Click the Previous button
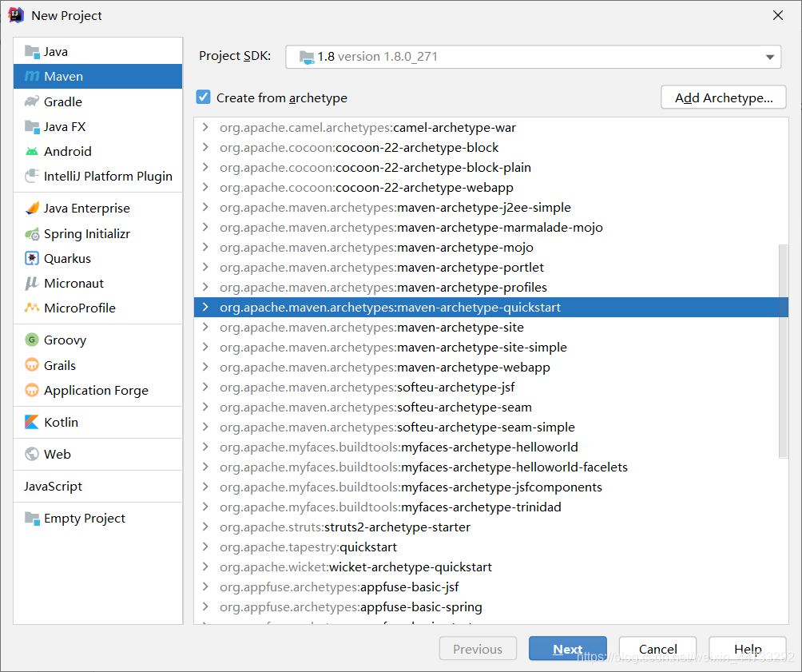This screenshot has width=802, height=672. (x=478, y=649)
